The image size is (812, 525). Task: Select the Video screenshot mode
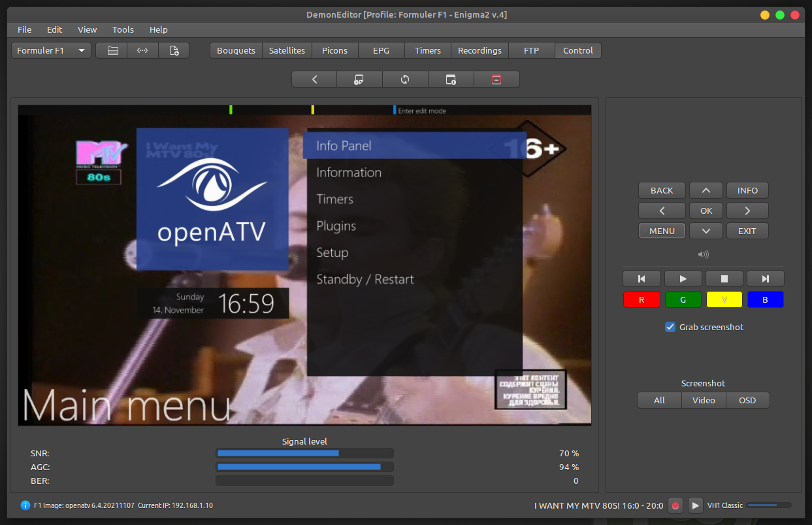704,400
